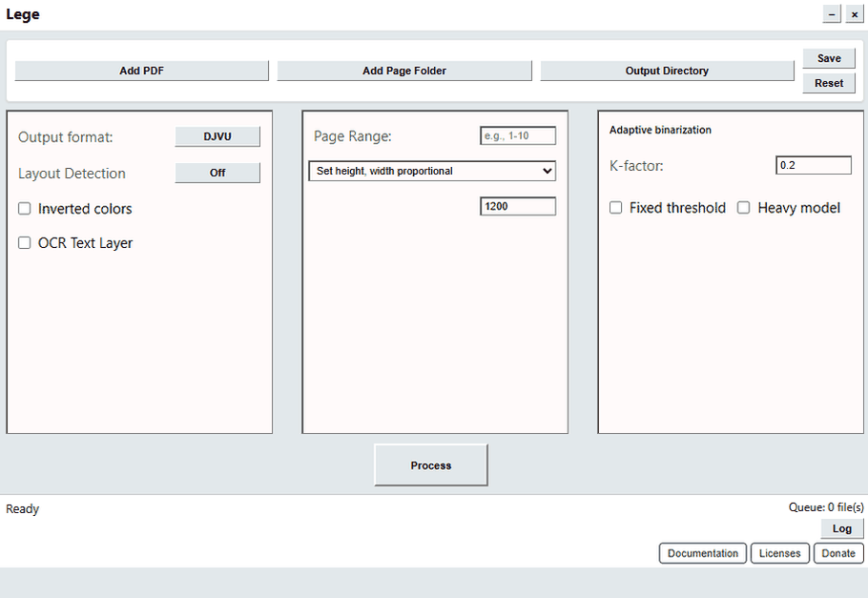Click the Add PDF button
868x598 pixels.
coord(141,71)
